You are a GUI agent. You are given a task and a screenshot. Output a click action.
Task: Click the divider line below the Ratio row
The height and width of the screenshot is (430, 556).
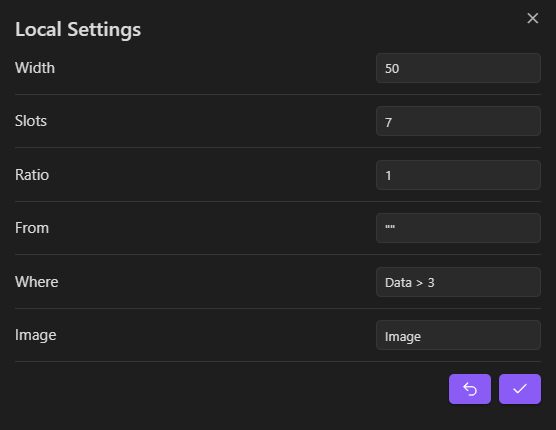278,201
